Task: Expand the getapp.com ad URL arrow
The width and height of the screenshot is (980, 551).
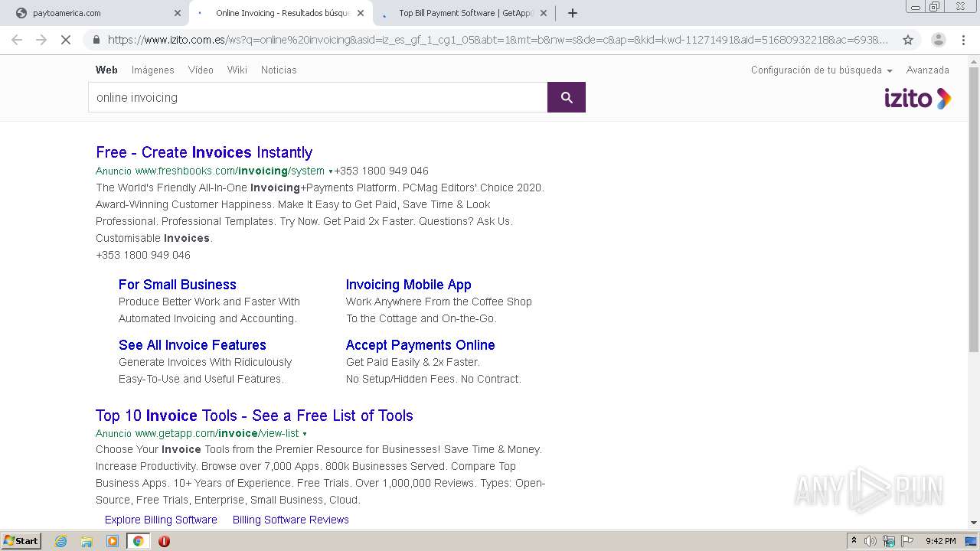Action: [x=305, y=434]
